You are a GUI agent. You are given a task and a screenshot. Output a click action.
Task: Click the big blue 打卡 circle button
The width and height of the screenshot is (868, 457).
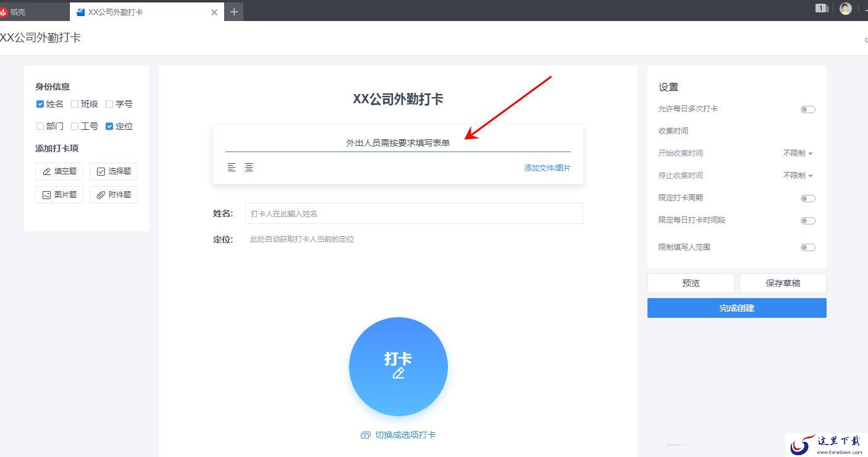[398, 367]
